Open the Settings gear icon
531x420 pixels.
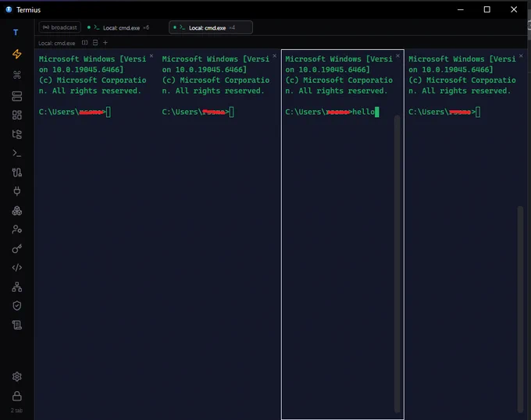point(17,377)
